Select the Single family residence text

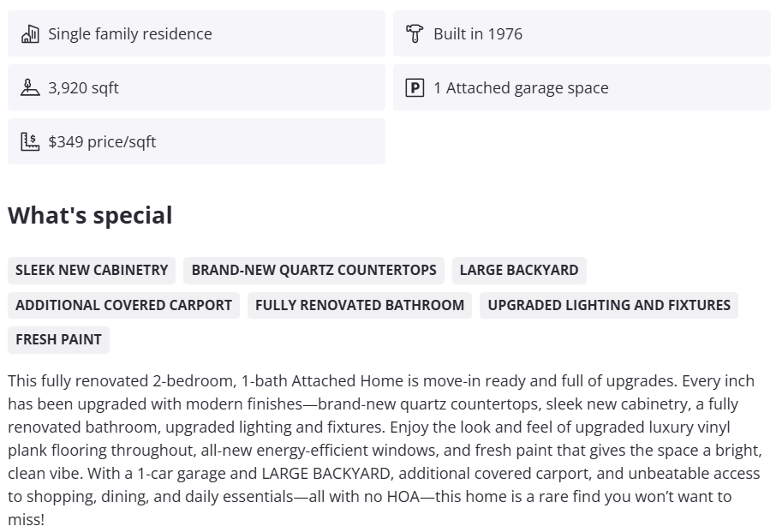(129, 34)
